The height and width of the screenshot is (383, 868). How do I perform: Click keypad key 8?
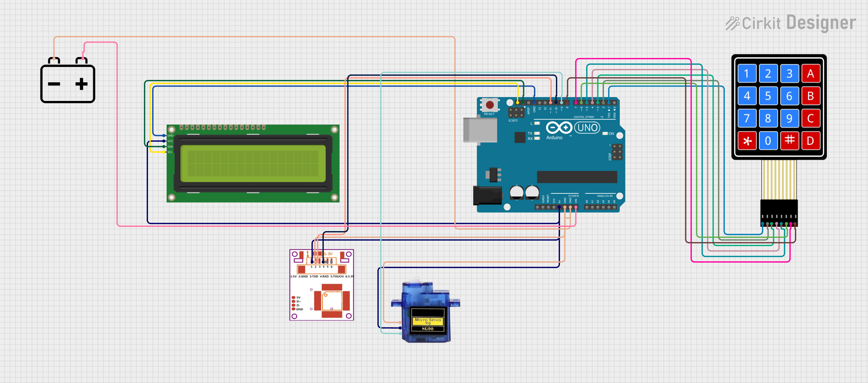point(768,119)
